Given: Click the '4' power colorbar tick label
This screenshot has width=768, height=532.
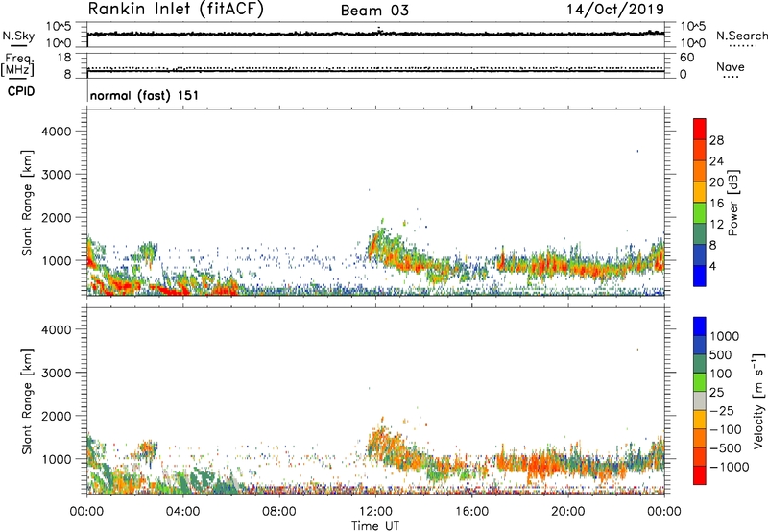Looking at the screenshot, I should click(713, 267).
